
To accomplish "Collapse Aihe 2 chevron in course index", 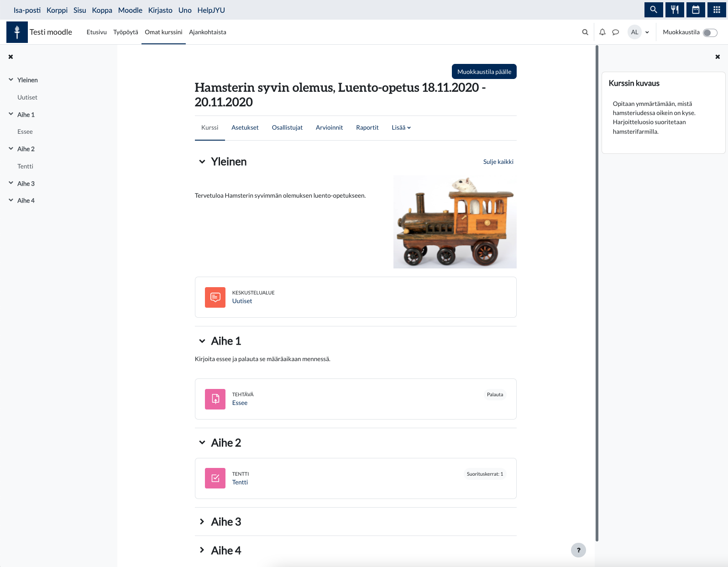I will [x=10, y=149].
